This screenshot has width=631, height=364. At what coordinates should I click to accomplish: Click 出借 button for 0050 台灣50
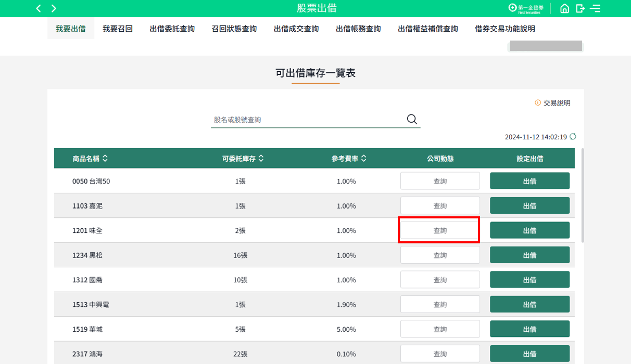(529, 181)
